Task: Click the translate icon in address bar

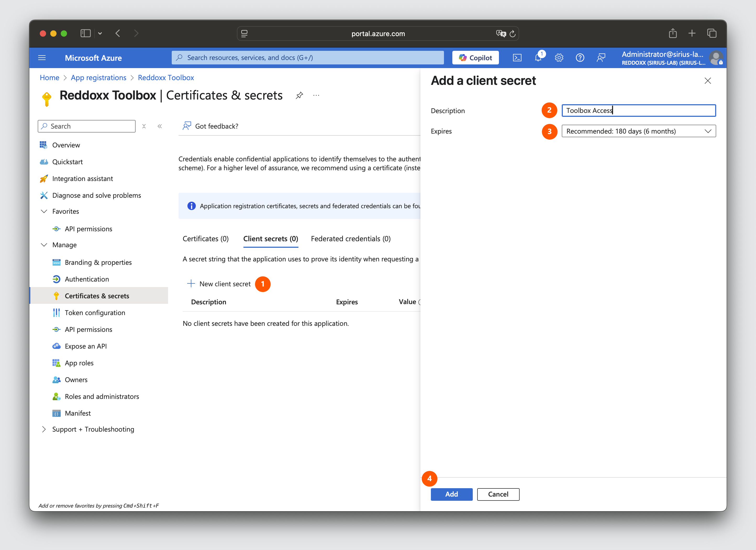Action: click(501, 34)
